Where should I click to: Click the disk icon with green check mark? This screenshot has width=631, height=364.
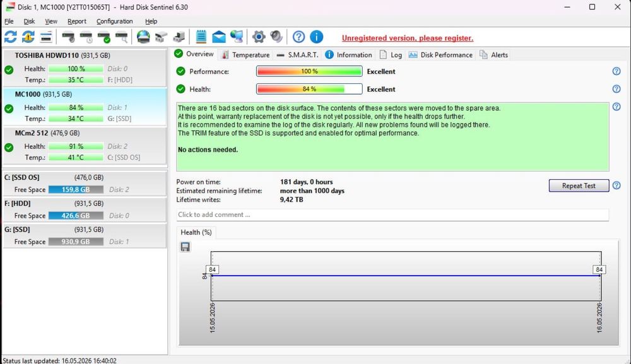click(x=104, y=37)
